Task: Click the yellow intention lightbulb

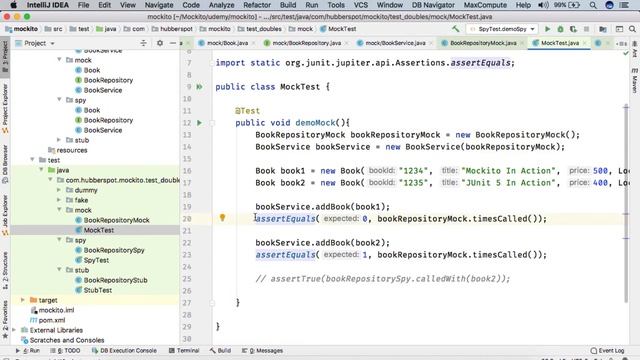Action: [222, 218]
